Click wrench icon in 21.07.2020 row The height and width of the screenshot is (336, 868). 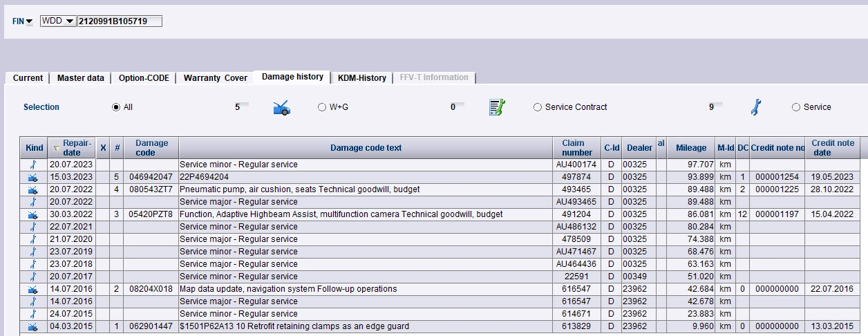click(x=32, y=239)
